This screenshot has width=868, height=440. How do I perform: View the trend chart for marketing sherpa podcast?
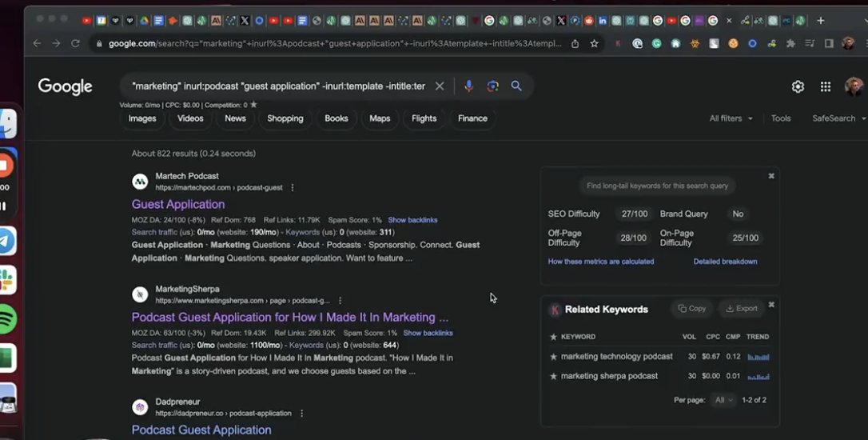[x=759, y=376]
